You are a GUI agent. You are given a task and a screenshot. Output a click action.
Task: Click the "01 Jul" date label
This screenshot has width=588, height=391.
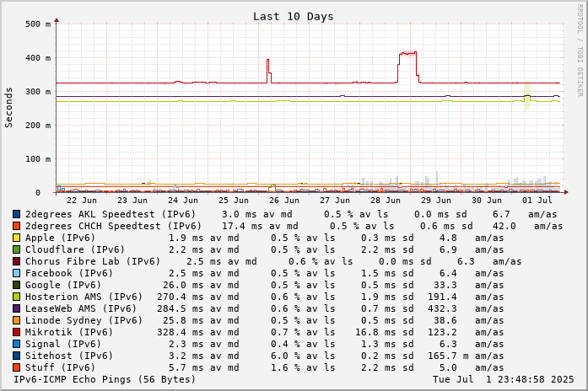537,201
